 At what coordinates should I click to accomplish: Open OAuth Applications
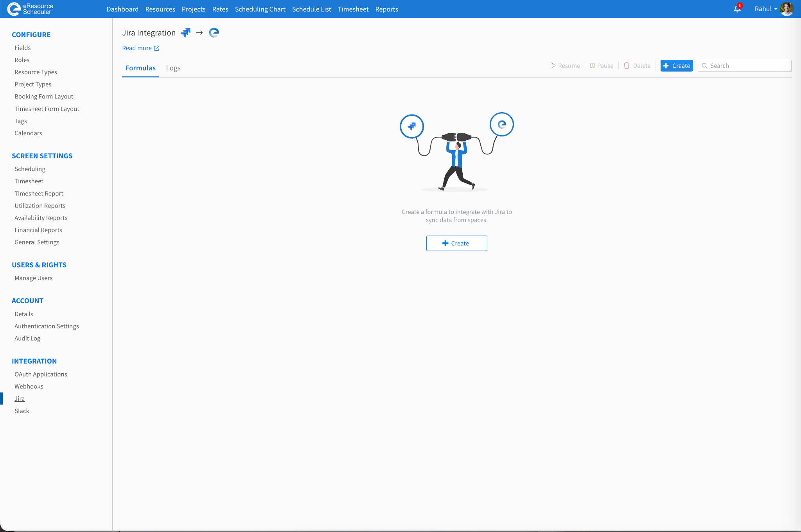(x=41, y=374)
